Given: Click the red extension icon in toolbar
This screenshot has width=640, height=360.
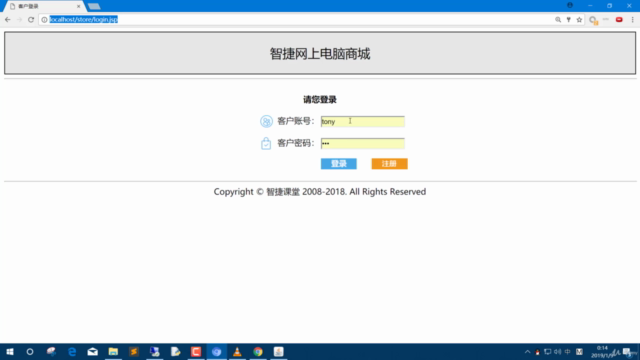Looking at the screenshot, I should pos(619,20).
